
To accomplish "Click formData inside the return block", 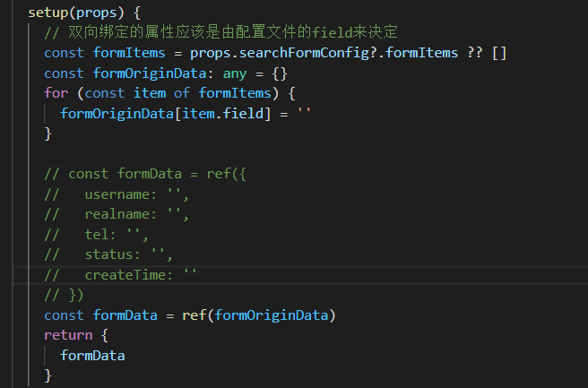I will 92,355.
